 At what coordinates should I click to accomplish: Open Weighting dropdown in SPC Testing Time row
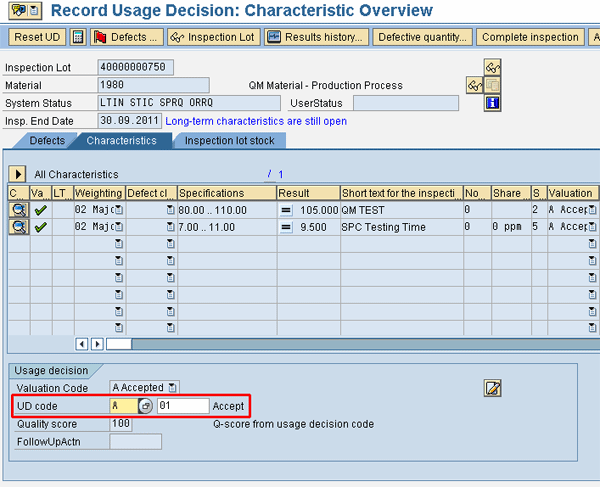point(119,226)
